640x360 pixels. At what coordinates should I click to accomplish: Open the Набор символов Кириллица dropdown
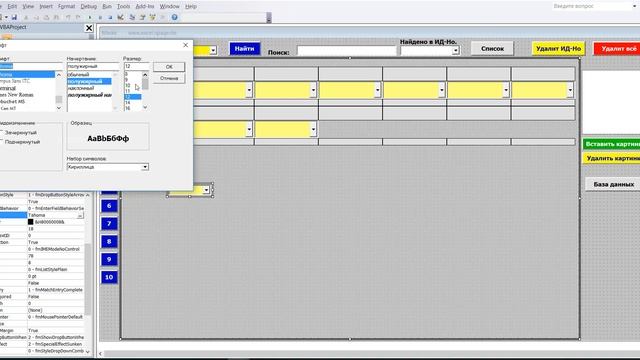(x=145, y=167)
